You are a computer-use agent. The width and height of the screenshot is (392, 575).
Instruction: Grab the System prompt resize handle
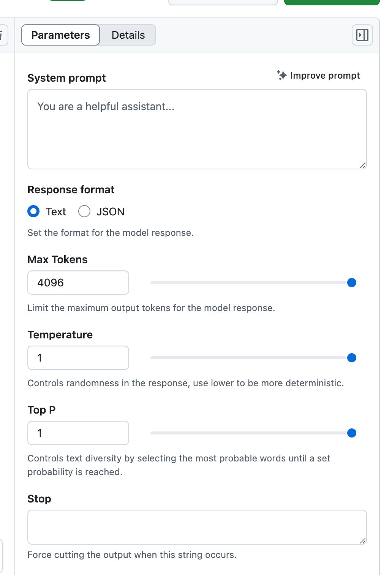pos(363,166)
